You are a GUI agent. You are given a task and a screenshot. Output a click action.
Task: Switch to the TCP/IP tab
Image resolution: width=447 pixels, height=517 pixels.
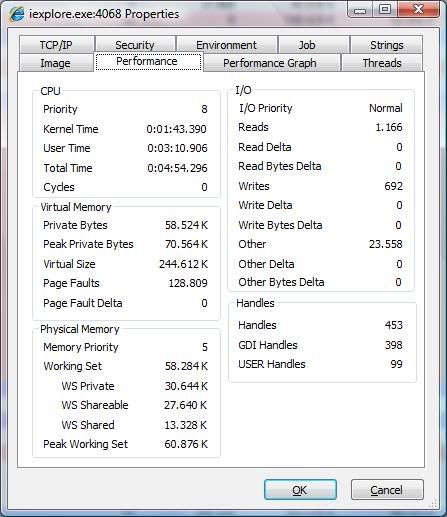coord(56,45)
